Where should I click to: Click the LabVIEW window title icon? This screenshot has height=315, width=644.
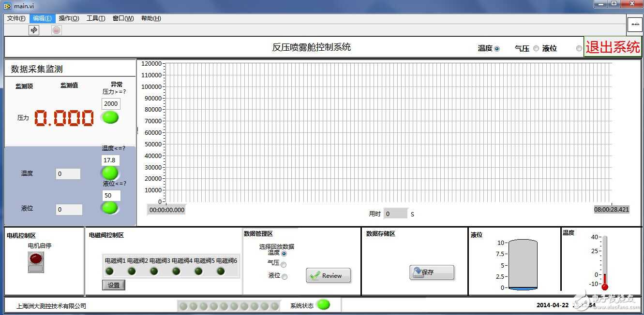pos(7,5)
